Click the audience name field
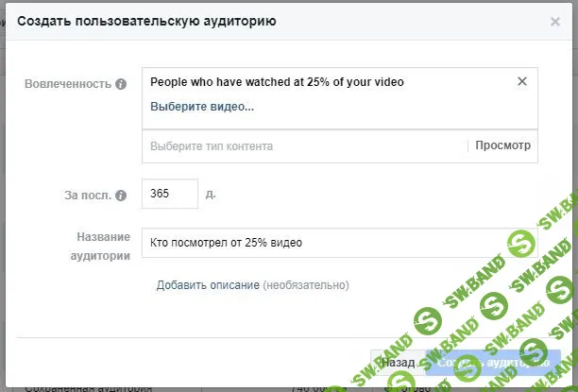 click(339, 243)
